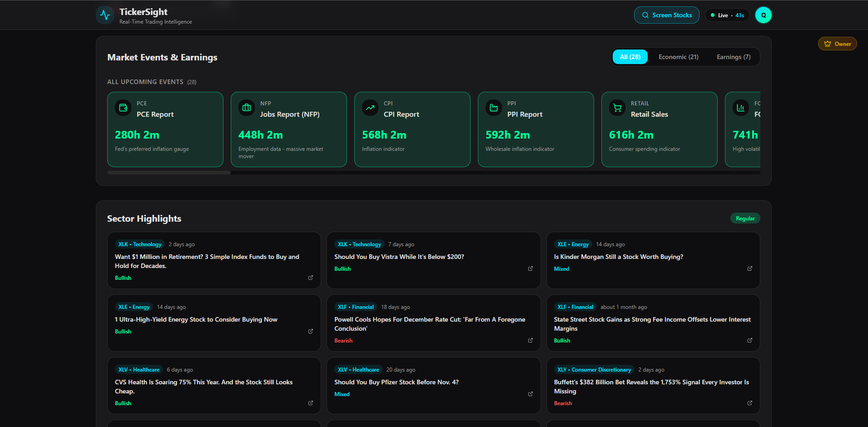
Task: Click the bar chart icon on the 741h card
Action: (741, 108)
